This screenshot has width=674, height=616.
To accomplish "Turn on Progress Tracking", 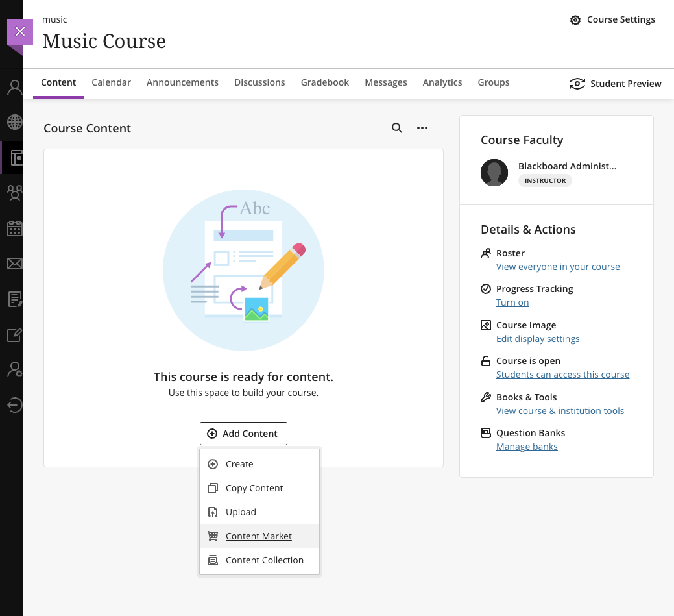I will [x=512, y=302].
